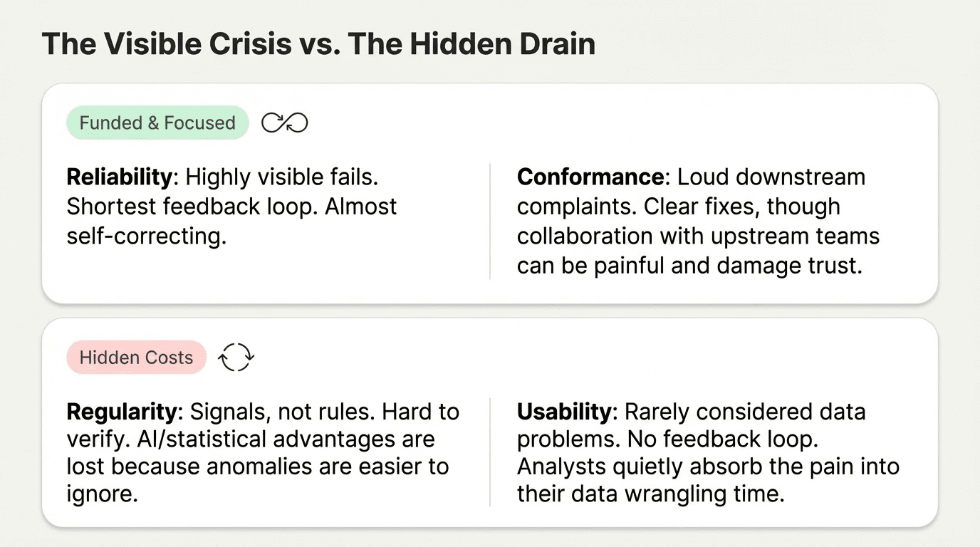Select the green Funded & Focused badge
Screen dimensions: 980x547
point(157,123)
